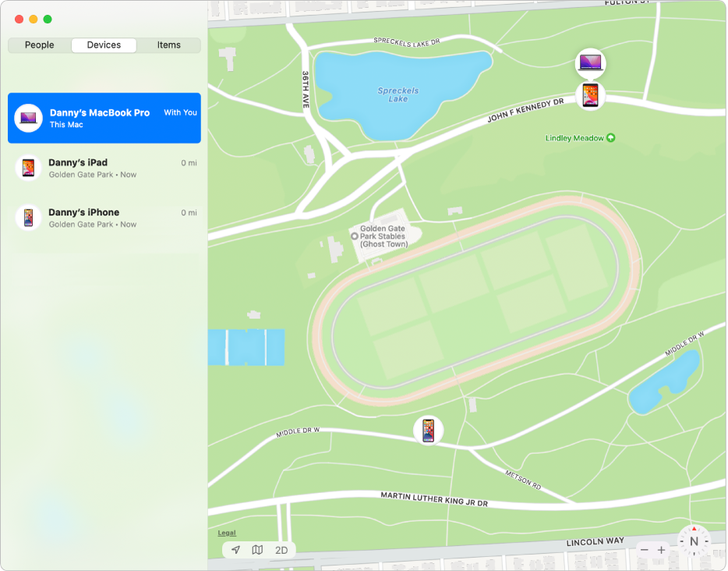728x571 pixels.
Task: Click the green Lindley Meadow marker
Action: (x=610, y=137)
